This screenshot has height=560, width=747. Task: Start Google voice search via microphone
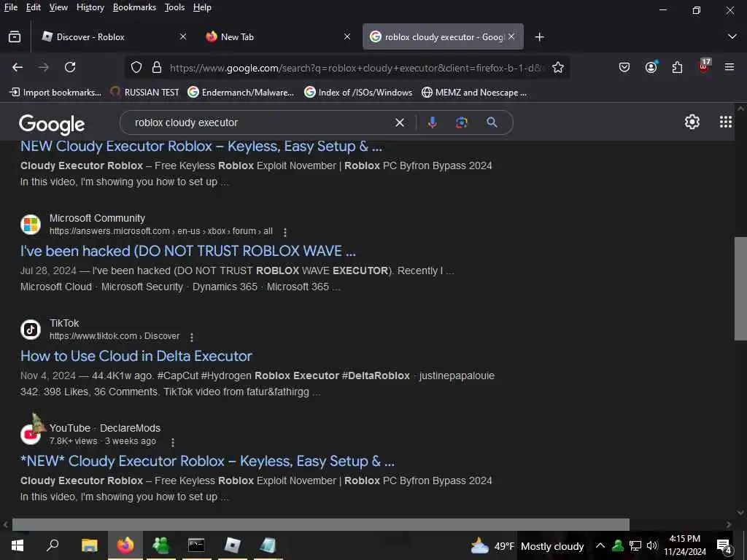[x=432, y=122]
